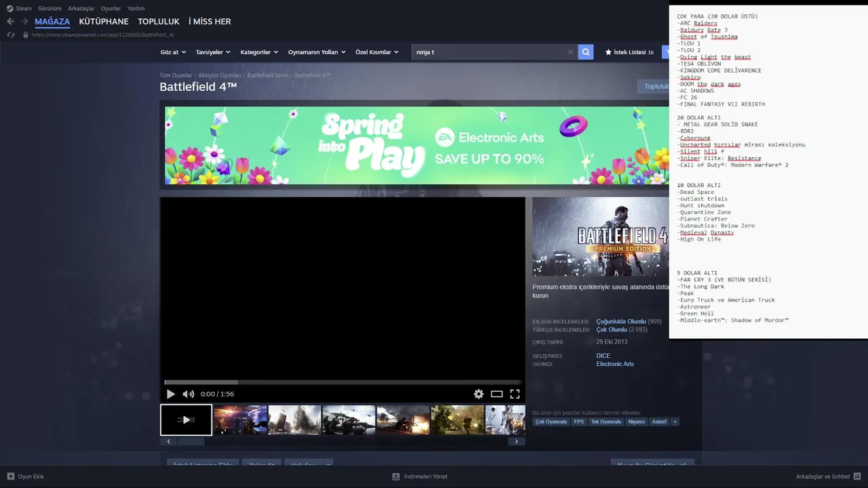Go forward with the right arrow
The height and width of the screenshot is (488, 868).
(24, 22)
